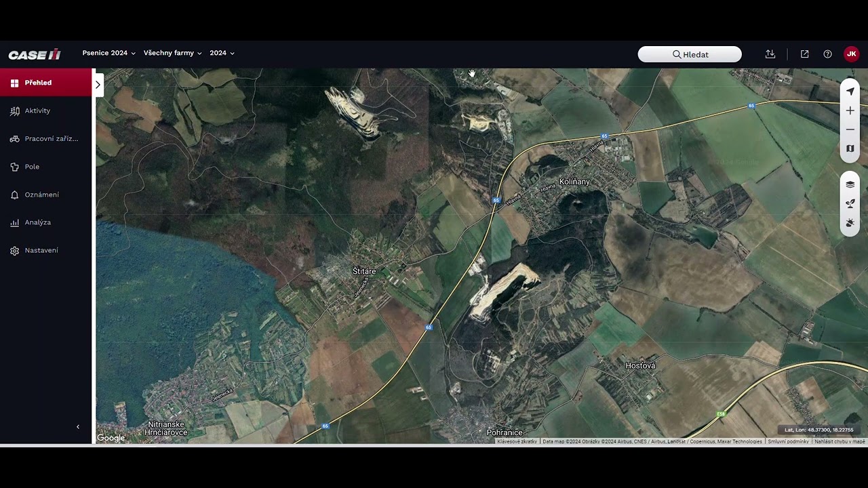Select Přehled in the sidebar

click(x=45, y=83)
